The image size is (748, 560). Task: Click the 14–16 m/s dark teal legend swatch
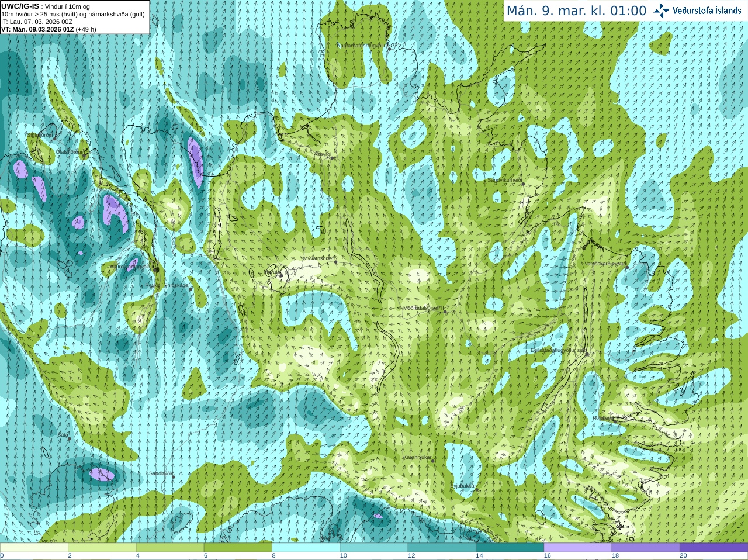tap(510, 548)
